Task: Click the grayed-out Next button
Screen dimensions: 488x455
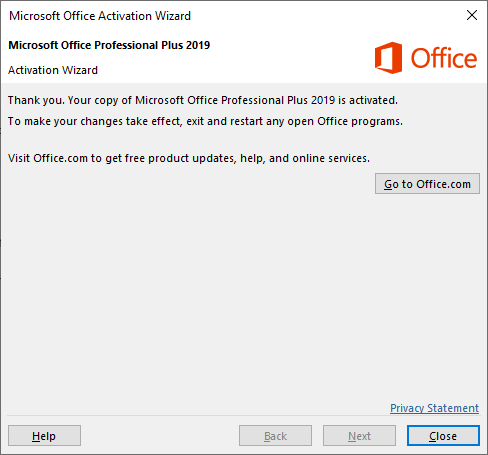Action: click(x=359, y=436)
